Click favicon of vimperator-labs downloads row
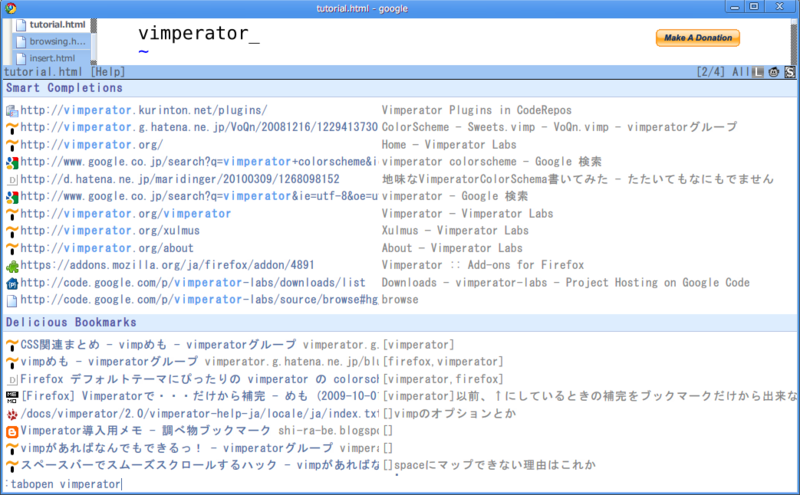 [12, 283]
